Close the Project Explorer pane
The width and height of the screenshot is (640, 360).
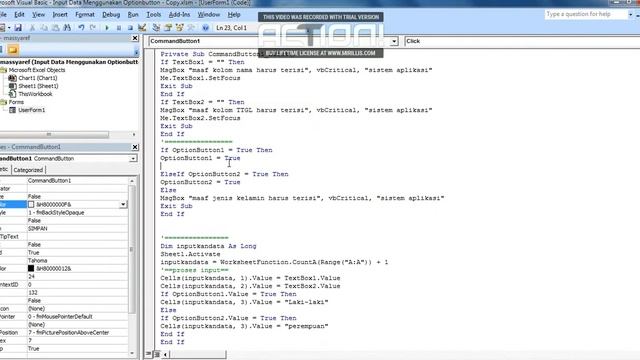click(135, 38)
